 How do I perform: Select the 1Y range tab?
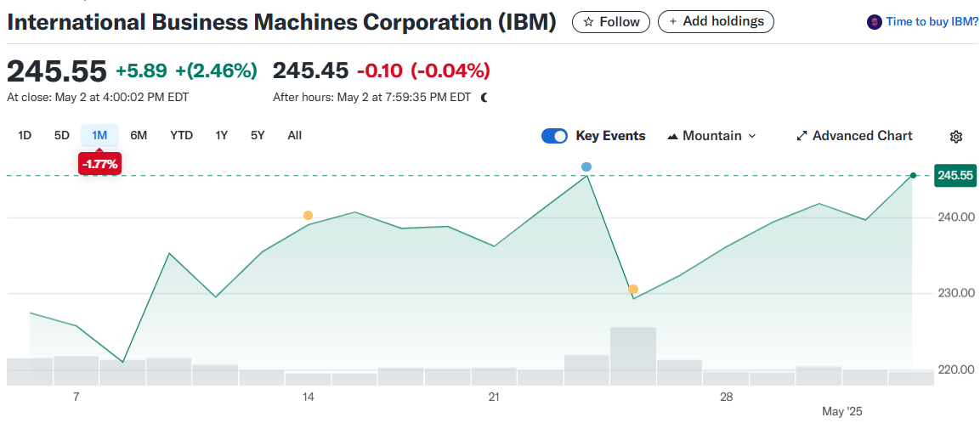tap(222, 136)
